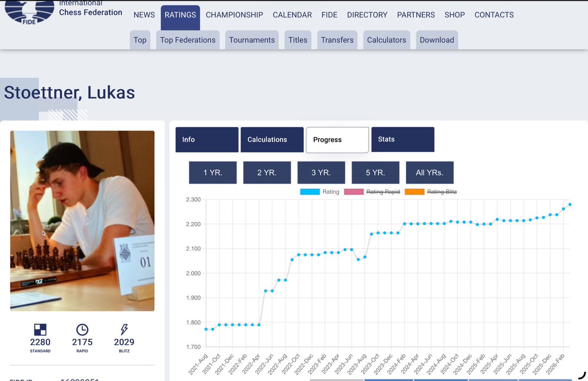Click the 1.900 y-axis label
Screen dimensions: 588x381
pyautogui.click(x=193, y=298)
